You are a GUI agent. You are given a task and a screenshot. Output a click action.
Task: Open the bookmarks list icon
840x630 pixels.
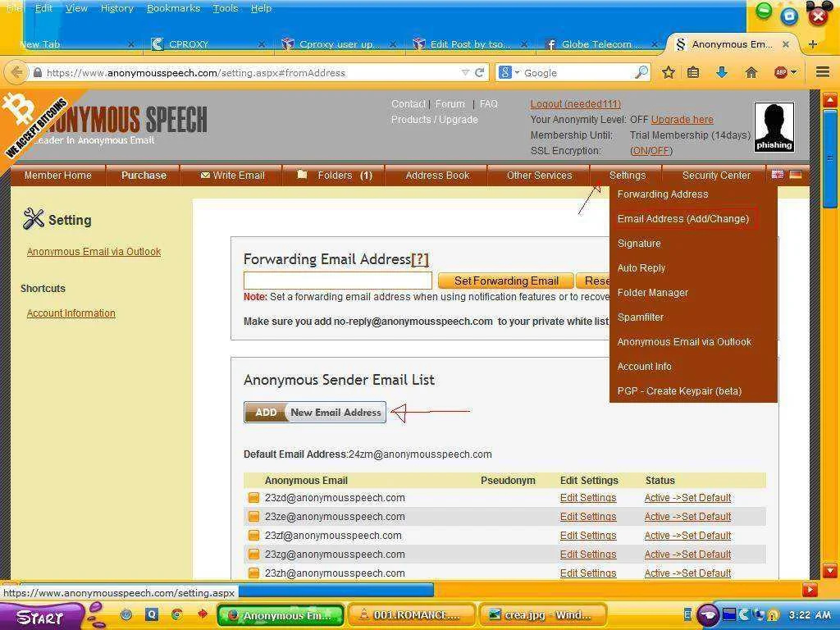tap(693, 72)
